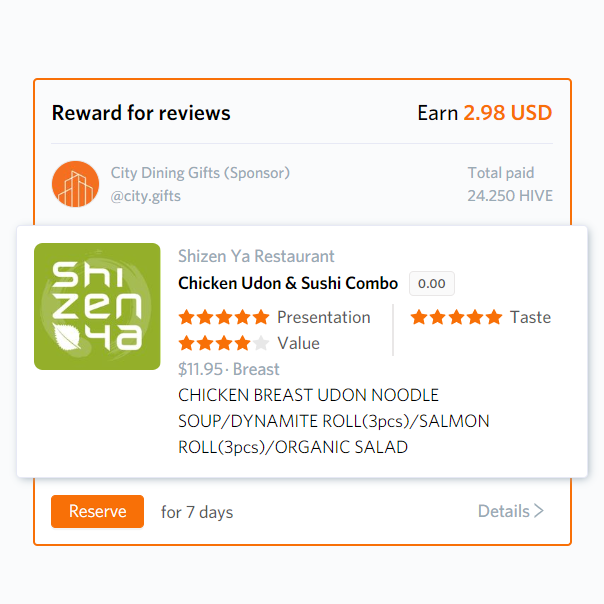Click the 24.250 HIVE total paid value
Image resolution: width=604 pixels, height=604 pixels.
[x=509, y=196]
